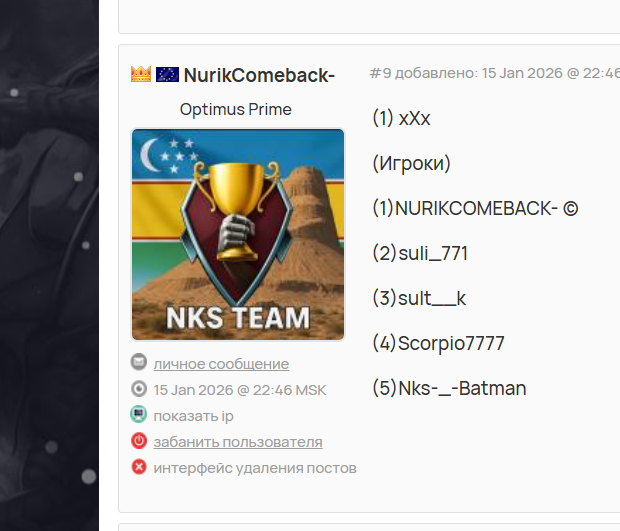Click the Scorpio7777 player entry
Image resolution: width=620 pixels, height=531 pixels.
click(439, 343)
